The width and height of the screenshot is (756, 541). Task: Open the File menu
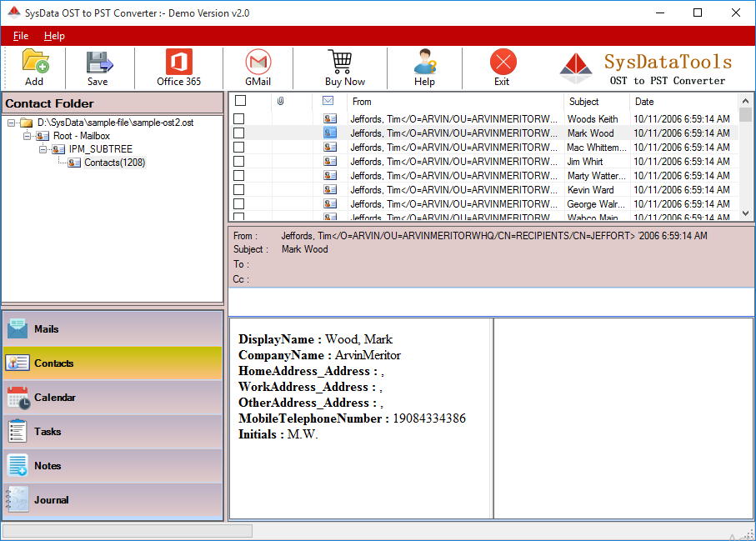click(21, 36)
